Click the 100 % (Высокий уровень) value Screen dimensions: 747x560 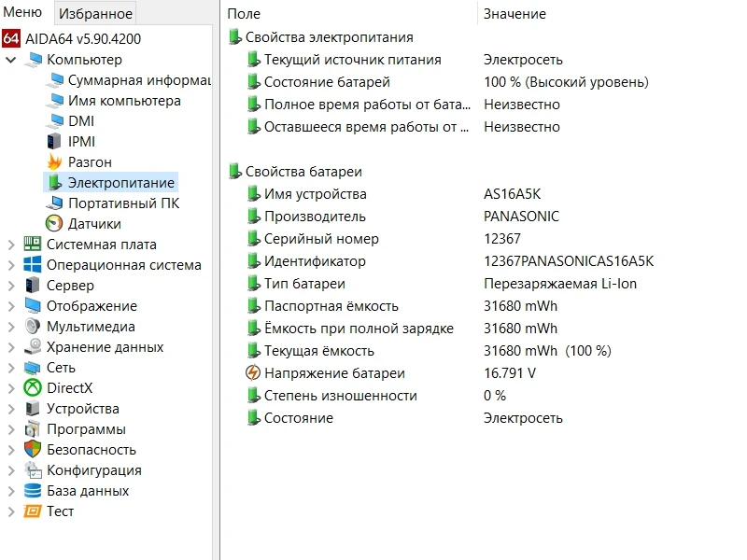click(x=566, y=82)
